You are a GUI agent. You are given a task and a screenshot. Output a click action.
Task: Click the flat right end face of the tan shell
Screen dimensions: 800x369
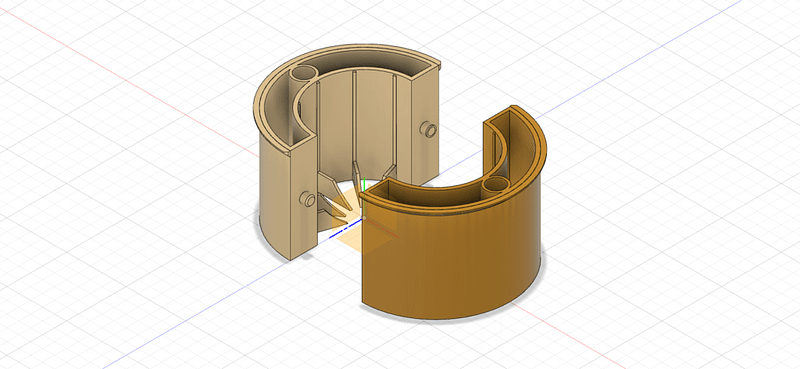coord(425,128)
